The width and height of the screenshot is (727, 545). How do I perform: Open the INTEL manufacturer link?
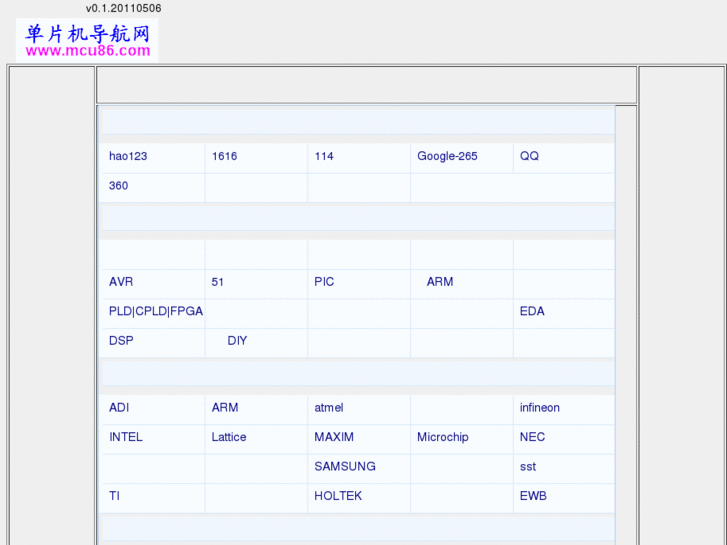point(126,437)
